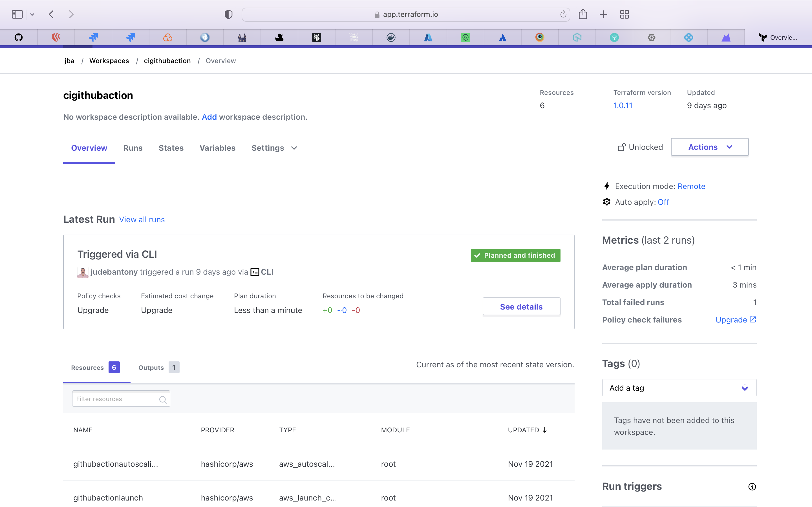The image size is (812, 507).
Task: Open the View all runs link
Action: 142,220
